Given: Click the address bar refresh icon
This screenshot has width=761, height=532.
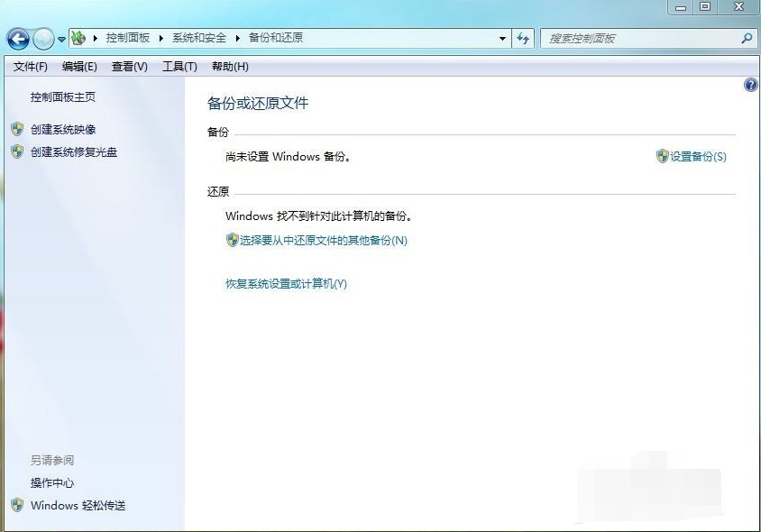Looking at the screenshot, I should point(523,39).
